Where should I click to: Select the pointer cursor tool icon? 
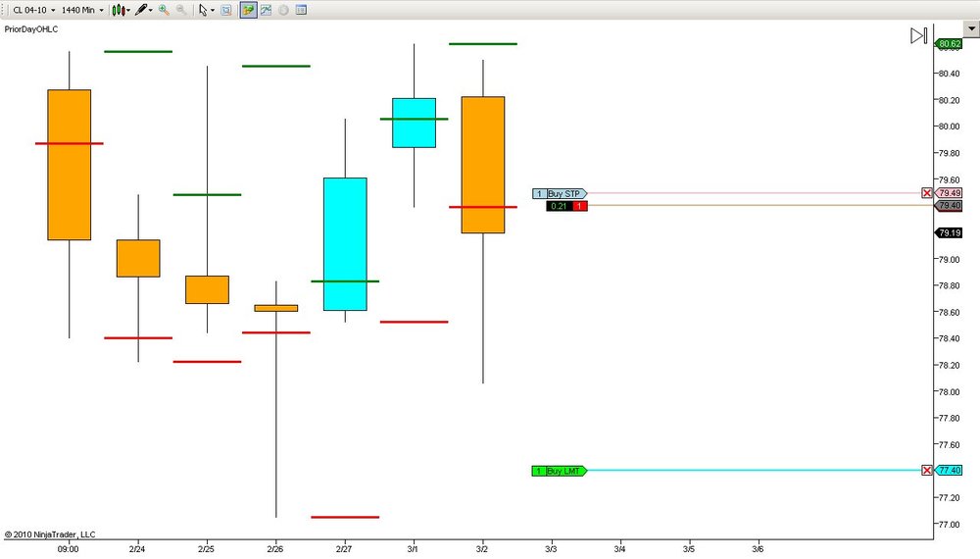[x=203, y=10]
